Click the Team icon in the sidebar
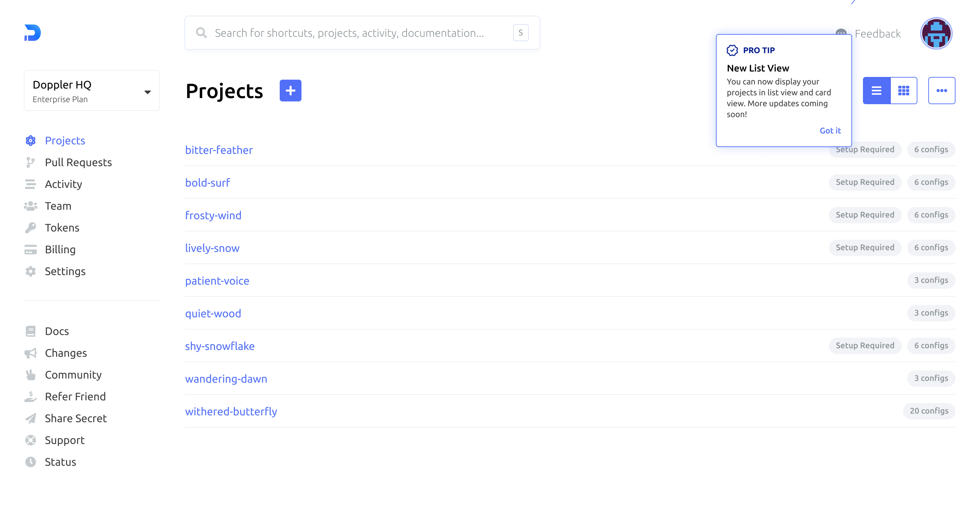This screenshot has height=512, width=980. coord(31,206)
